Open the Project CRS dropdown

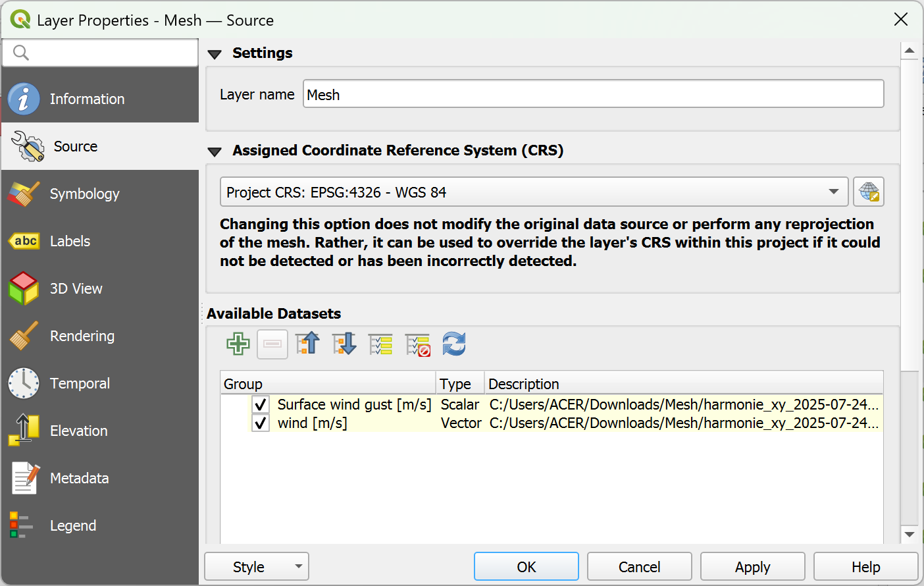534,192
